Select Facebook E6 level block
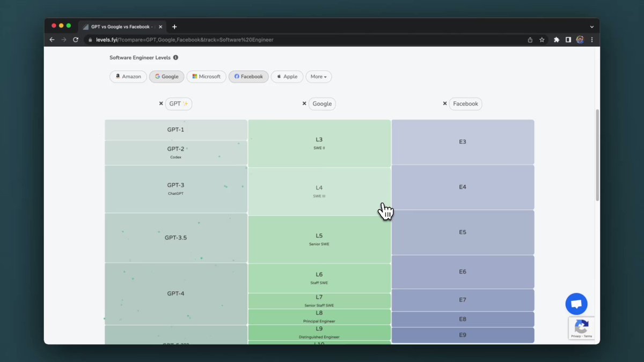Viewport: 644px width, 362px height. 463,272
